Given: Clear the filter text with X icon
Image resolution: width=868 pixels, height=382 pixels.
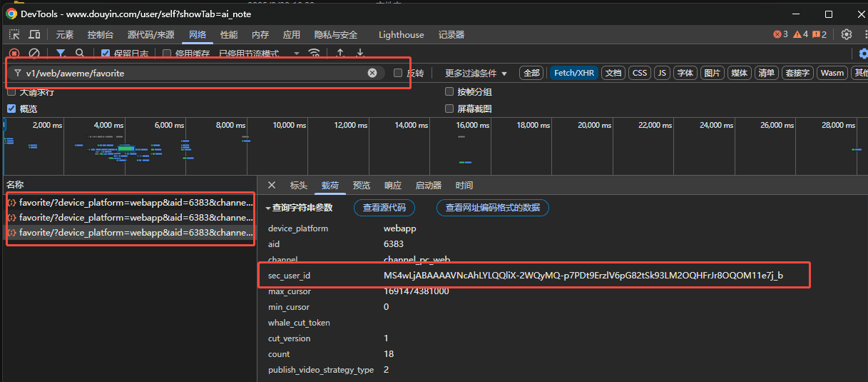Looking at the screenshot, I should (x=372, y=73).
